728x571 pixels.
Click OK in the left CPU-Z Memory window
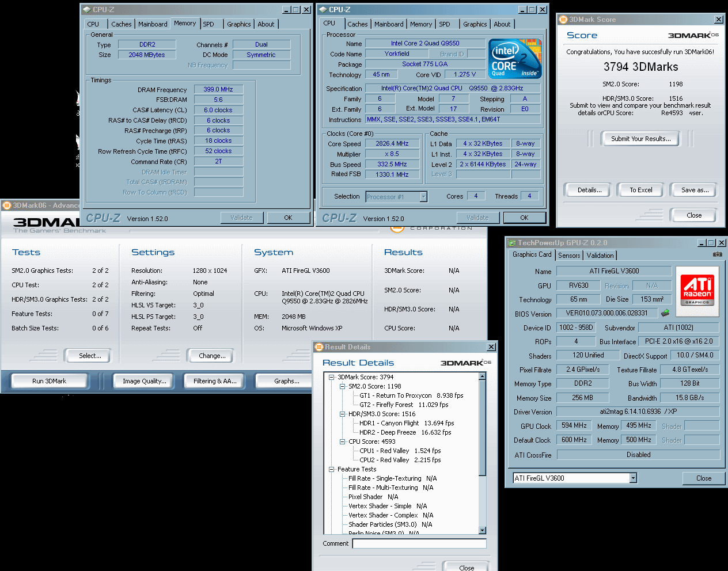[288, 218]
